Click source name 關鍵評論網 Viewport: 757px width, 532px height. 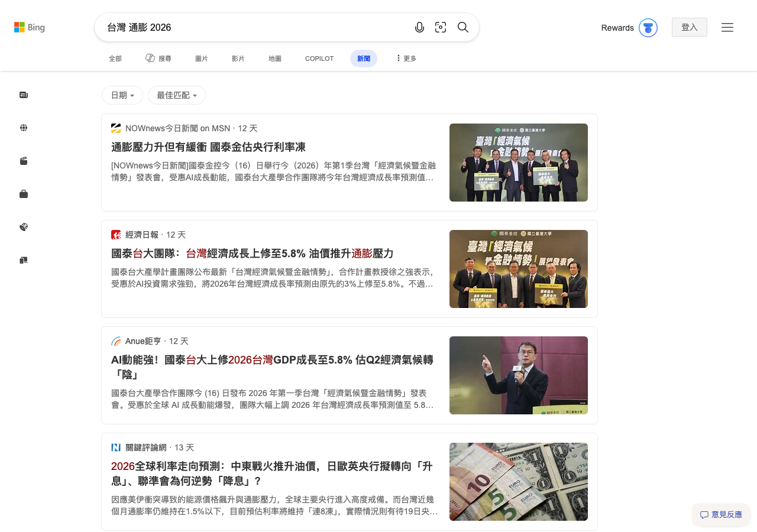click(146, 447)
